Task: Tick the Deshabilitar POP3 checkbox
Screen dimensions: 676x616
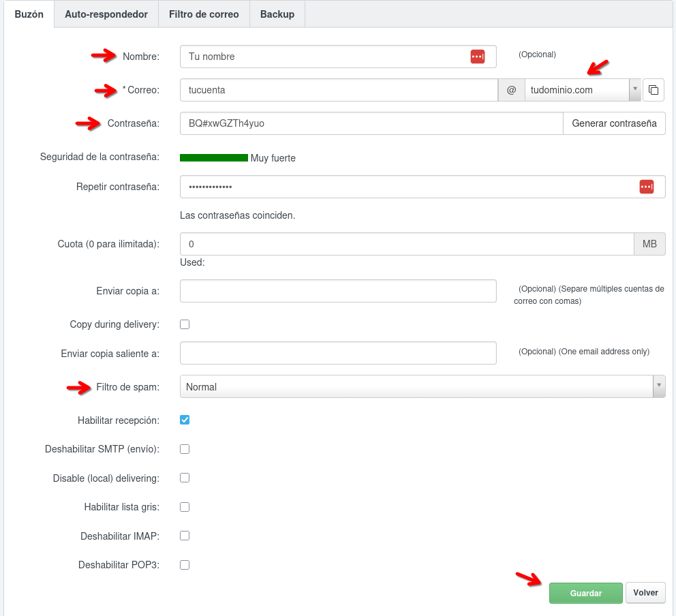Action: tap(185, 565)
